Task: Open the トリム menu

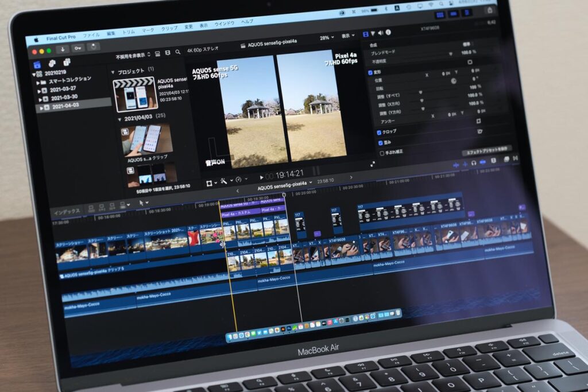Action: point(129,32)
